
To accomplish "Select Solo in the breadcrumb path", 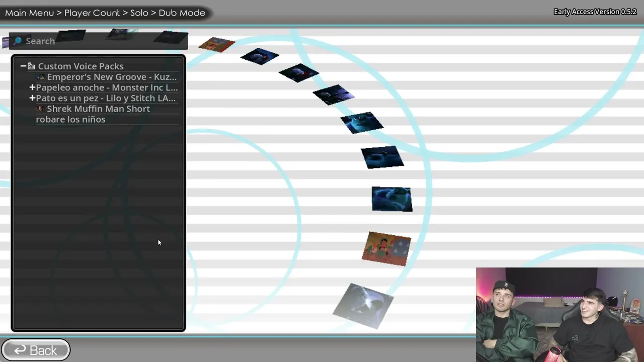I will click(x=139, y=13).
